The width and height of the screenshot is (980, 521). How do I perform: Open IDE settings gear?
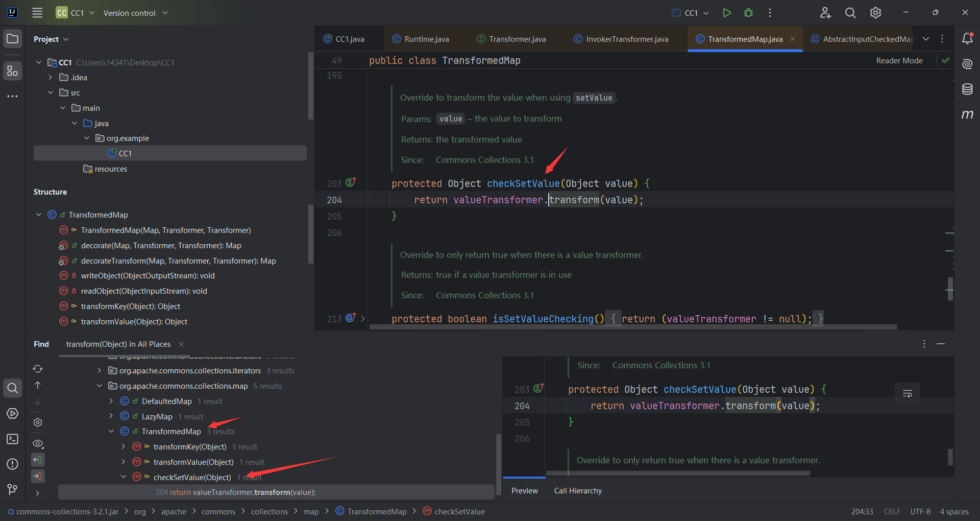pos(875,13)
